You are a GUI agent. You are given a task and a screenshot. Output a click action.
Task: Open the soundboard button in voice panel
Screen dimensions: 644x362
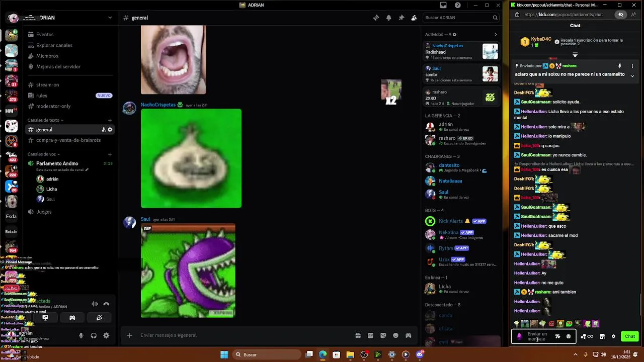(x=99, y=318)
